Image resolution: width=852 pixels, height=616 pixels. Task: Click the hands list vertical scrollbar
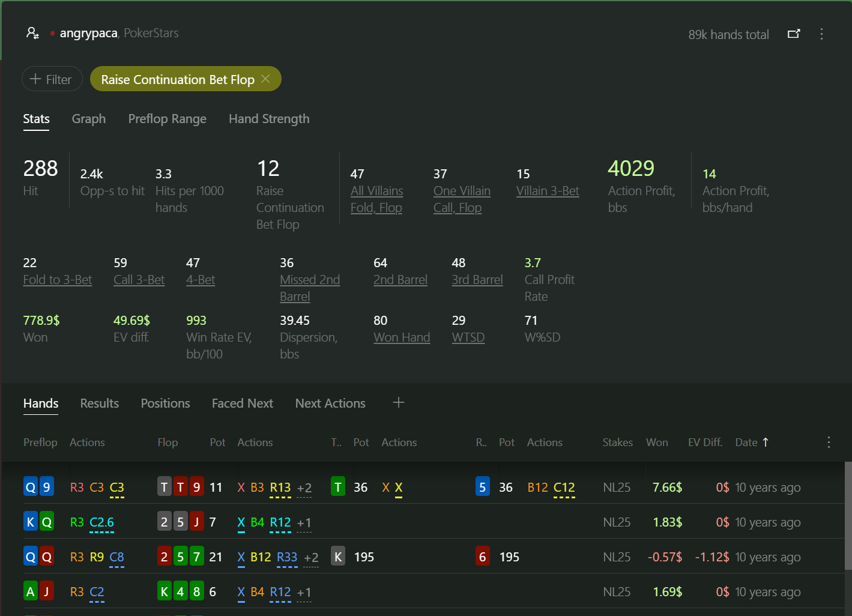click(848, 515)
